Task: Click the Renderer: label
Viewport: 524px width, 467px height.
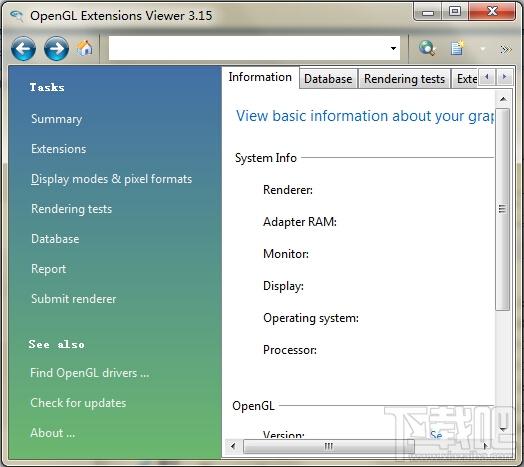Action: (288, 190)
